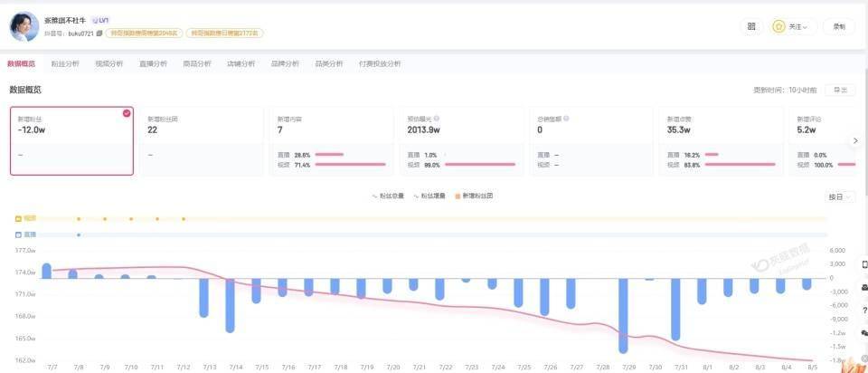
Task: Click the 7/31 blue bar in chart
Action: coord(675,310)
